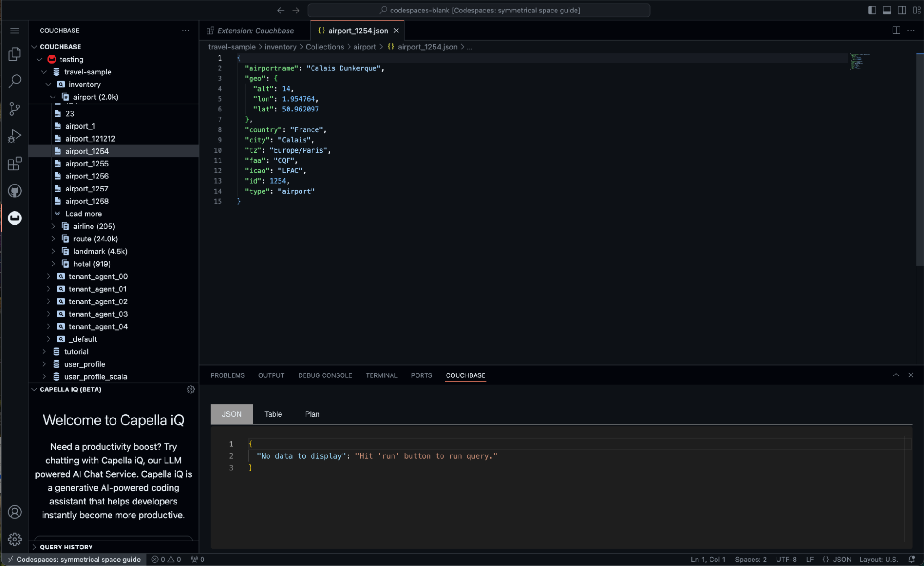Open Couchbase panel more actions ellipsis
Screen dimensions: 924x566
(185, 31)
